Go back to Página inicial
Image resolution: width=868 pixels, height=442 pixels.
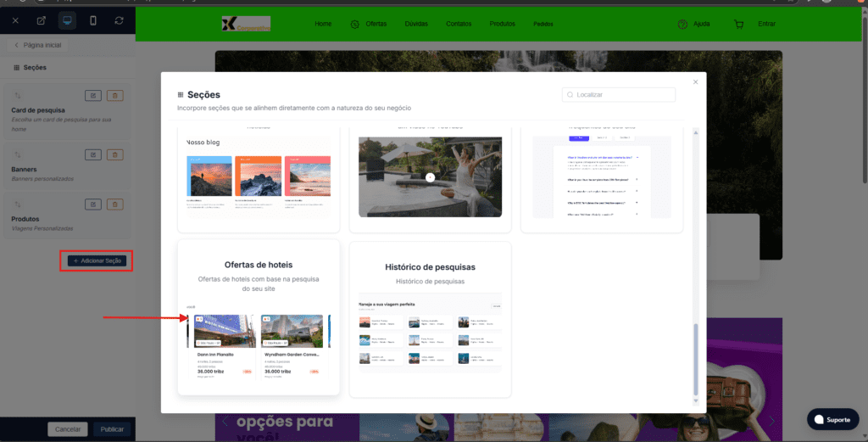click(37, 45)
